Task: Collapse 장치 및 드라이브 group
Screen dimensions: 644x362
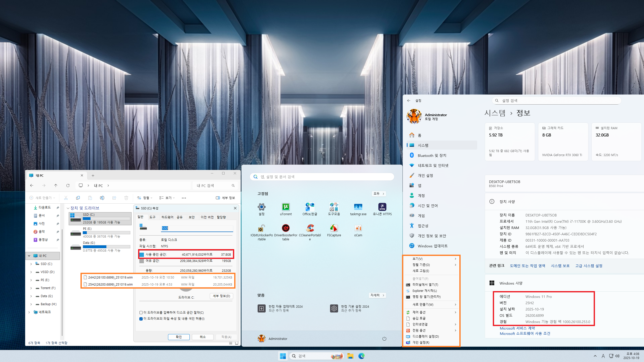Action: (68, 208)
